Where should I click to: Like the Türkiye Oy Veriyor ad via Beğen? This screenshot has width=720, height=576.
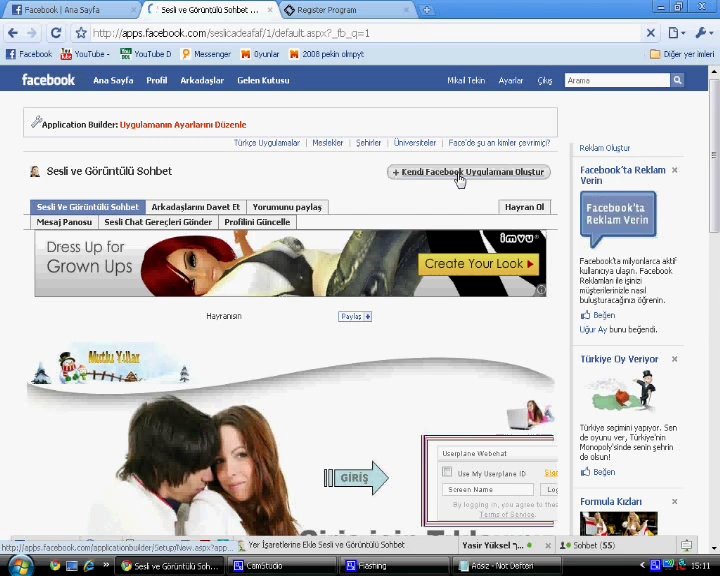point(598,472)
